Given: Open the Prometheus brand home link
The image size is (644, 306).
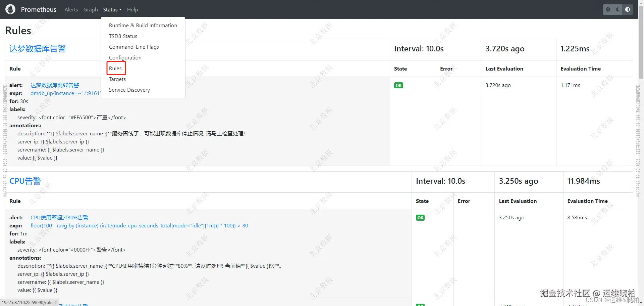Looking at the screenshot, I should pos(39,9).
